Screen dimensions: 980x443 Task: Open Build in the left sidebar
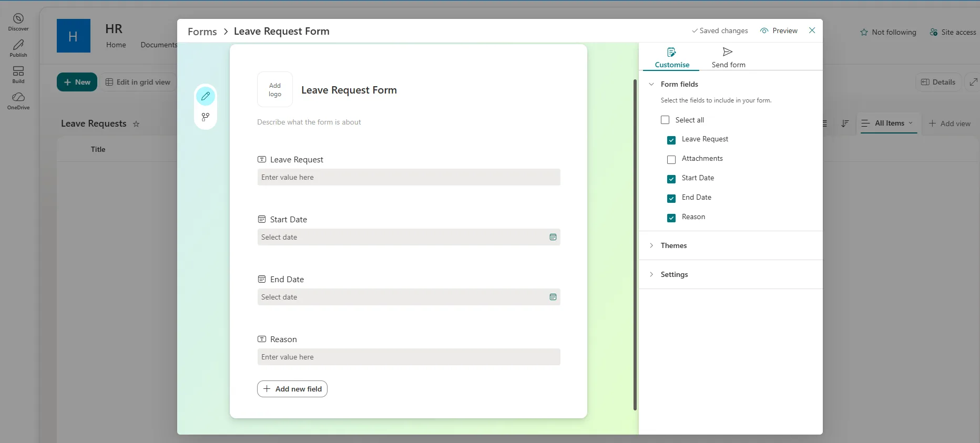click(x=18, y=75)
